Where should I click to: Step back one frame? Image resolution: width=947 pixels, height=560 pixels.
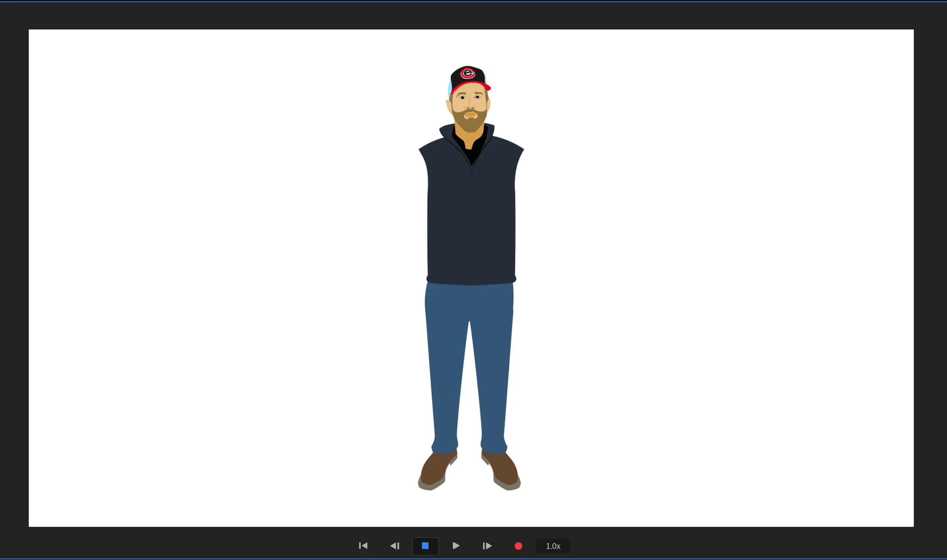click(x=395, y=546)
